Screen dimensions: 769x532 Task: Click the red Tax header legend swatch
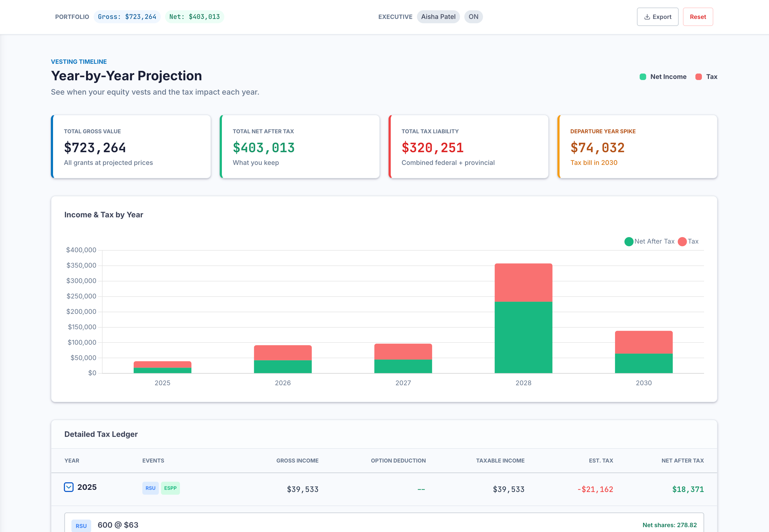tap(698, 77)
